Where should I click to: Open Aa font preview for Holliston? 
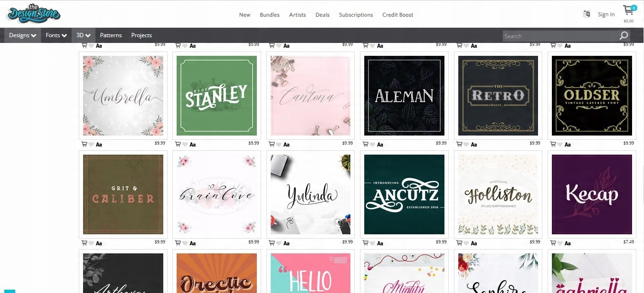click(x=474, y=243)
